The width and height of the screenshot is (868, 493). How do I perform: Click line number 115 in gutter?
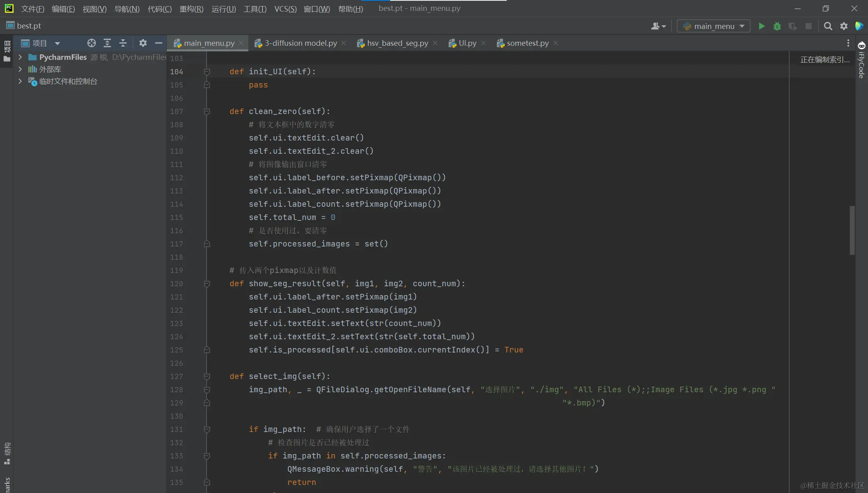pos(176,218)
